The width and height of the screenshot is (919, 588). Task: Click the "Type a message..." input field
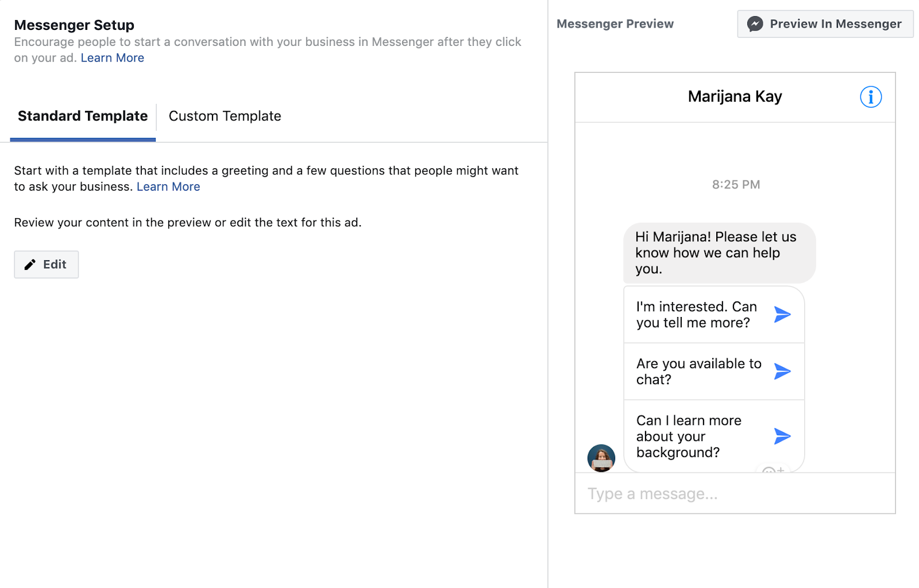click(734, 494)
